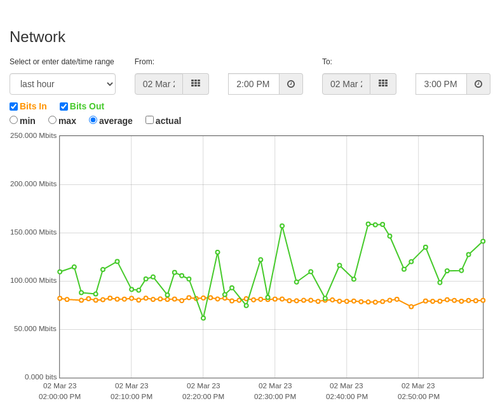Screen dimensions: 500x403
Task: Click the dipped orange data point near 02:49
Action: point(411,307)
